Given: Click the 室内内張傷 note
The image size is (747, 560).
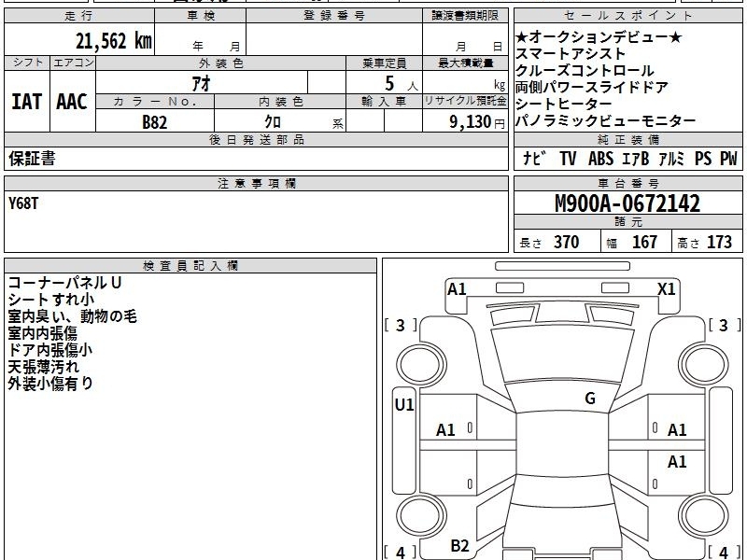Looking at the screenshot, I should pos(42,333).
